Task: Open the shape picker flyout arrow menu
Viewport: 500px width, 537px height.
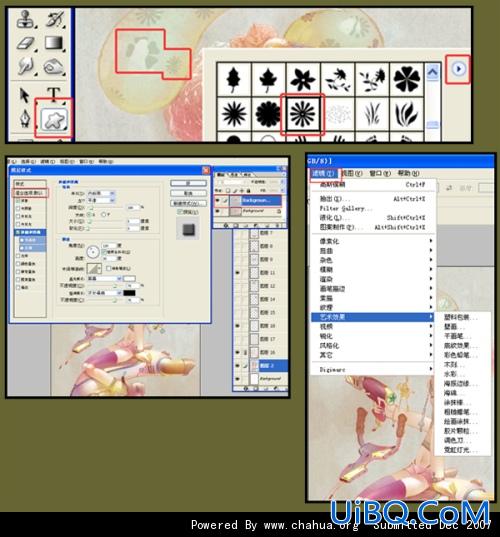Action: click(459, 69)
